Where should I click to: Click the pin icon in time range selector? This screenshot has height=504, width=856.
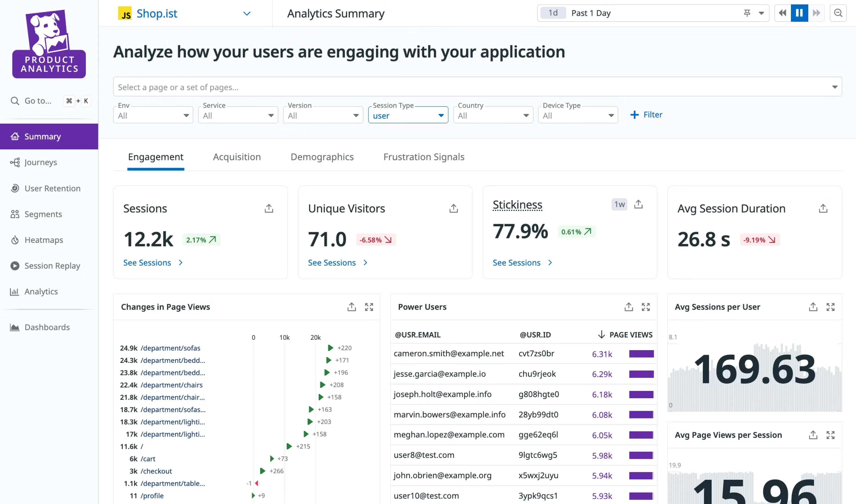point(746,13)
